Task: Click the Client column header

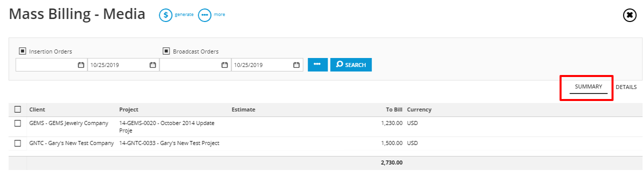Action: (37, 109)
